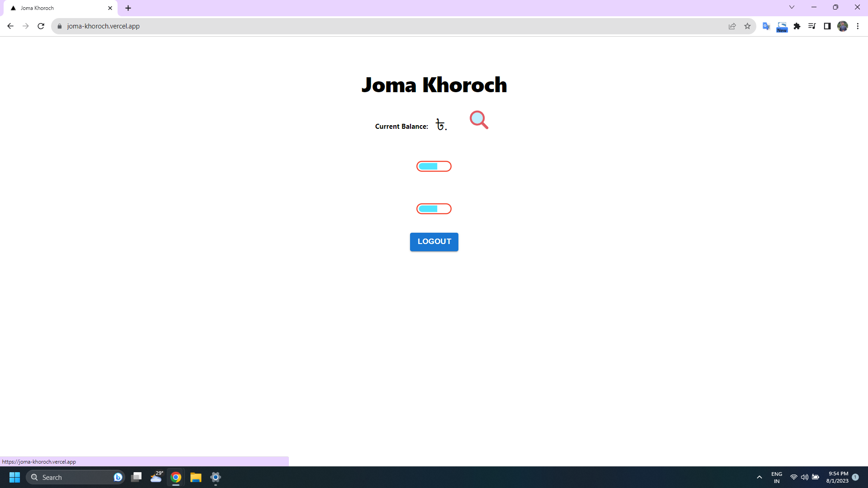
Task: Click the upper loading progress bar
Action: [434, 166]
